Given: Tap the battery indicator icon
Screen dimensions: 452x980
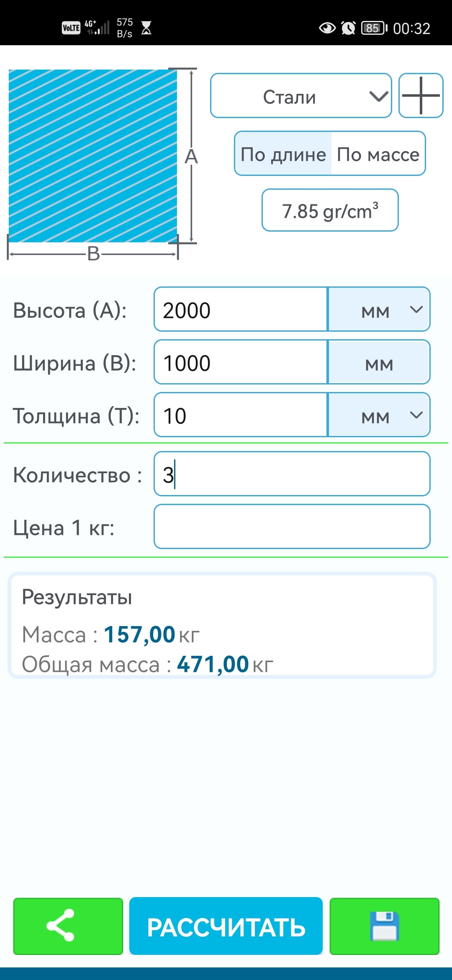Looking at the screenshot, I should point(374,28).
